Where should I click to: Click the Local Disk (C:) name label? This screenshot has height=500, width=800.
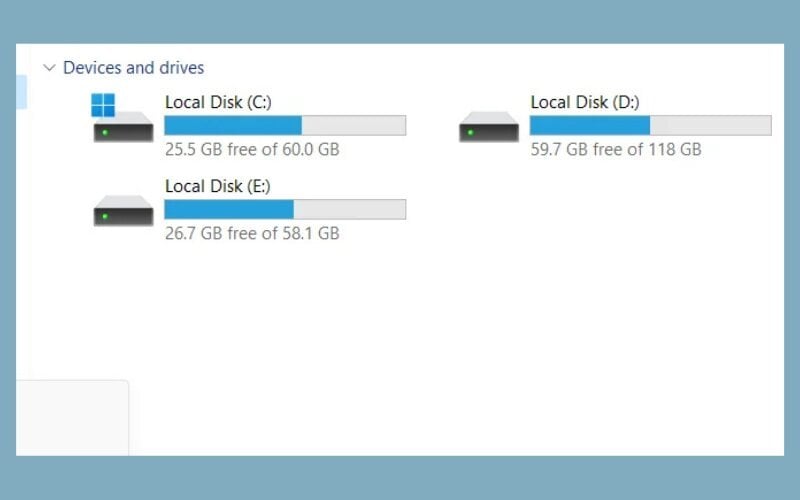click(x=218, y=102)
